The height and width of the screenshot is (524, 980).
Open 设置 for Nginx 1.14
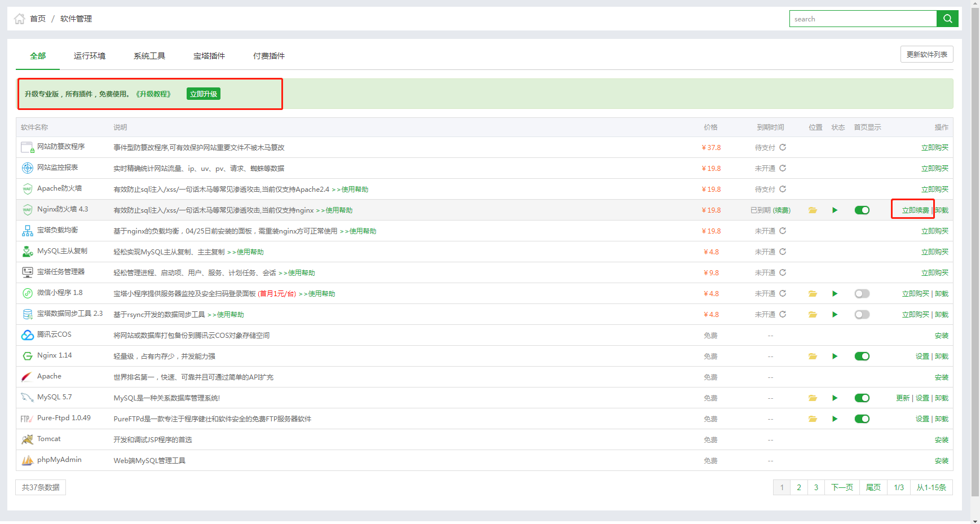(x=922, y=356)
